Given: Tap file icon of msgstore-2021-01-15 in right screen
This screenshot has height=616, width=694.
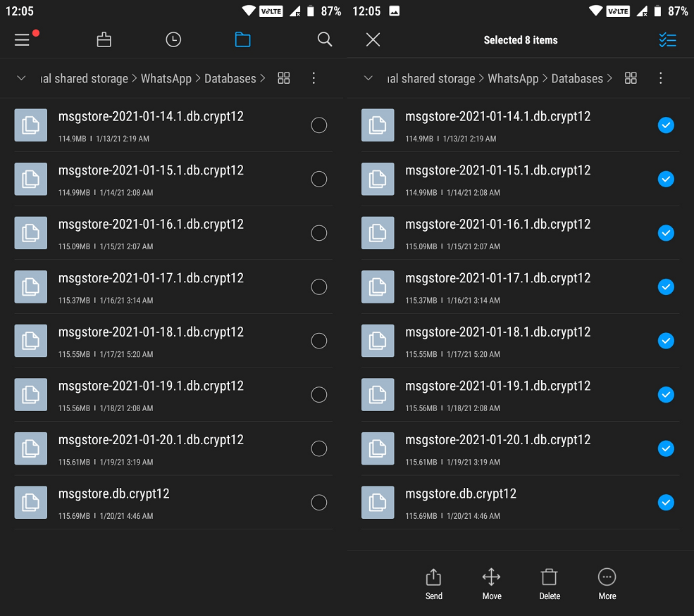Looking at the screenshot, I should pyautogui.click(x=378, y=179).
